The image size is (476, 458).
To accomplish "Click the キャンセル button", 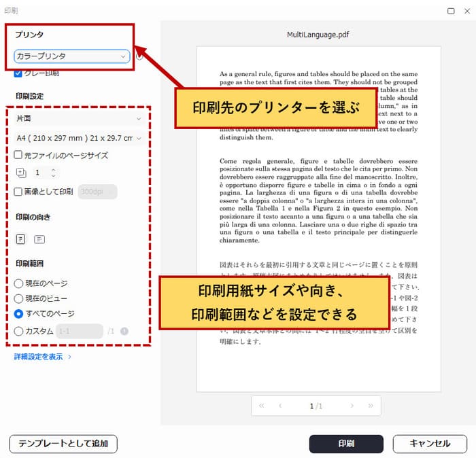I will tap(430, 444).
